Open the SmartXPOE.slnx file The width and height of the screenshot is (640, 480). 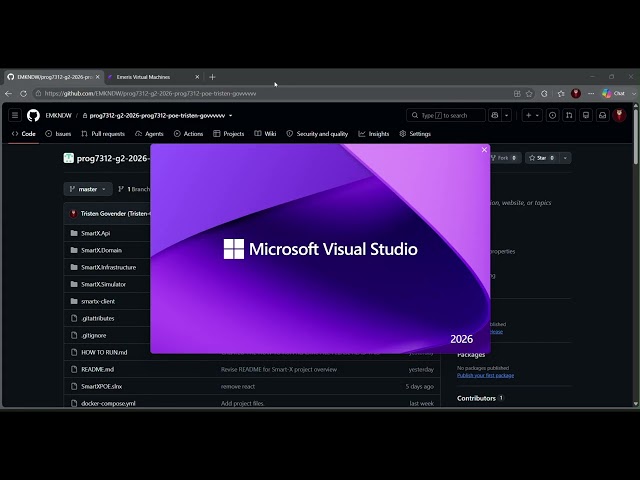pyautogui.click(x=101, y=387)
